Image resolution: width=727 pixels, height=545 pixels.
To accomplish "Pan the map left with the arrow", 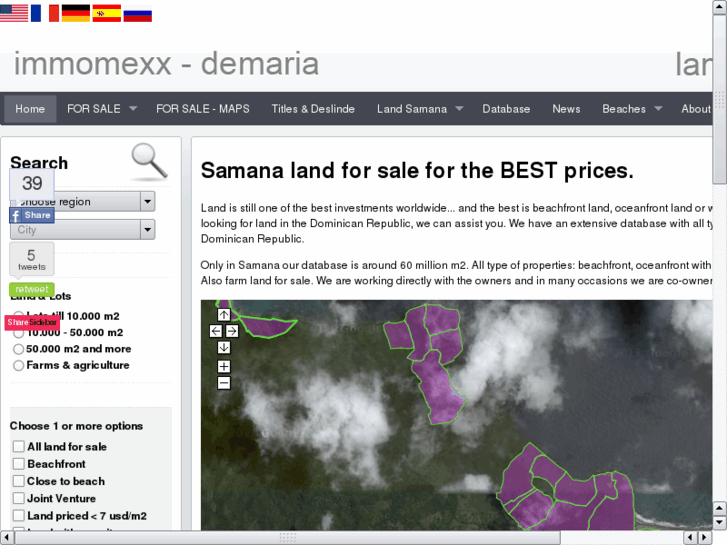I will 216,331.
